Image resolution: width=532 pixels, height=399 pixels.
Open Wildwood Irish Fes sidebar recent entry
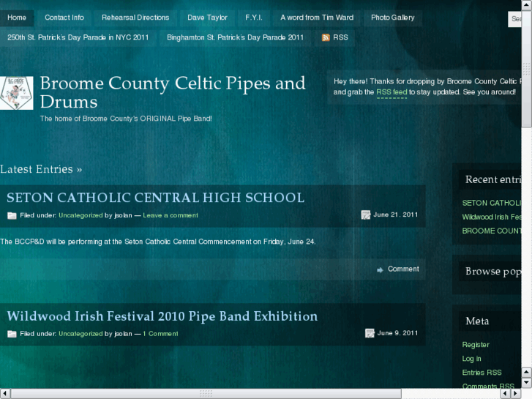coord(492,217)
